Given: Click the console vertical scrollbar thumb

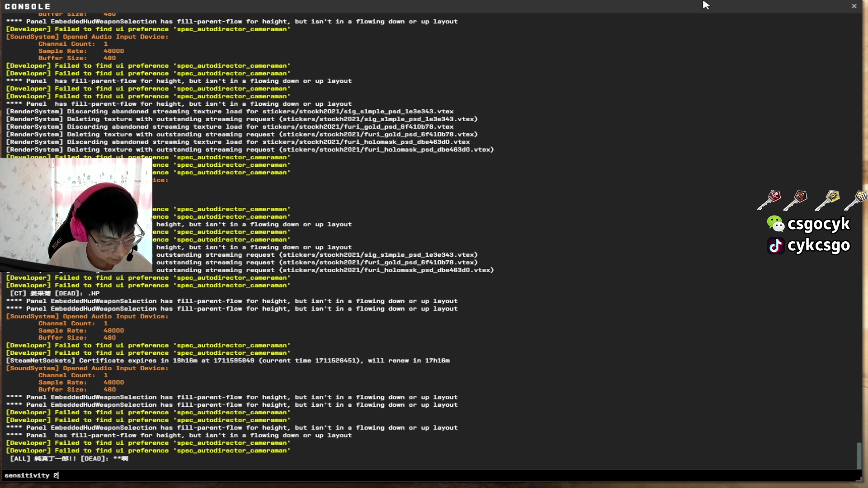Looking at the screenshot, I should 859,455.
